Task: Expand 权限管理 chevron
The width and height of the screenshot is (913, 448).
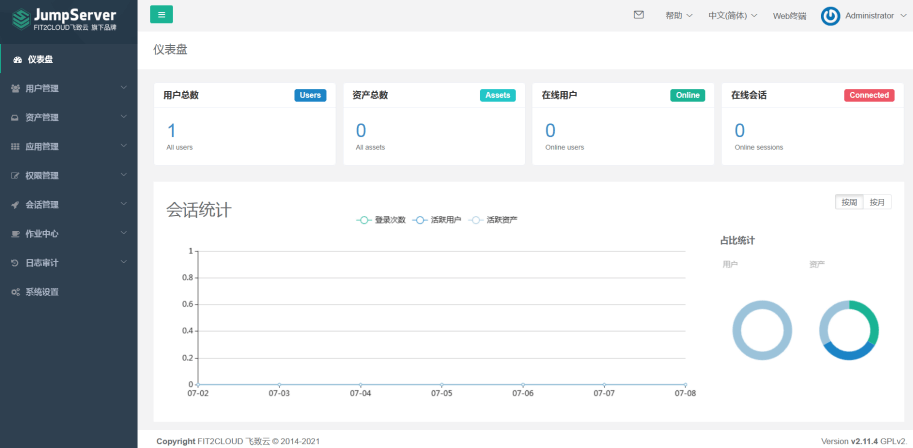Action: tap(123, 175)
